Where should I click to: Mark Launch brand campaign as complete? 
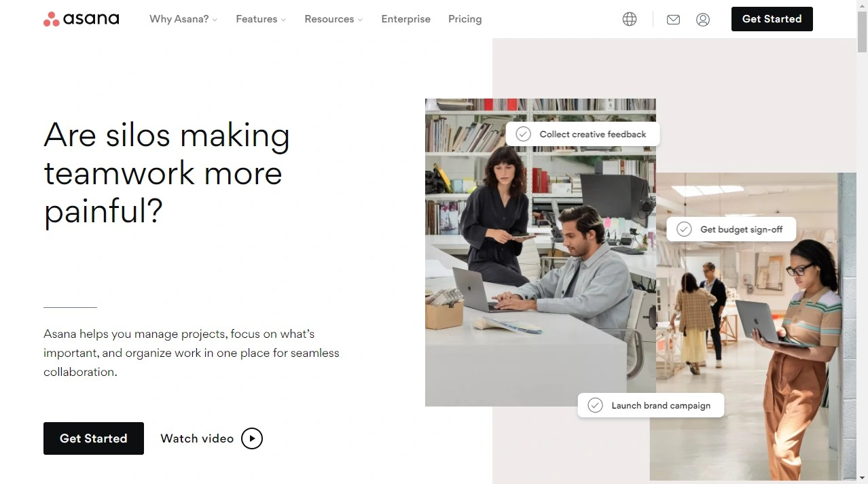click(595, 405)
